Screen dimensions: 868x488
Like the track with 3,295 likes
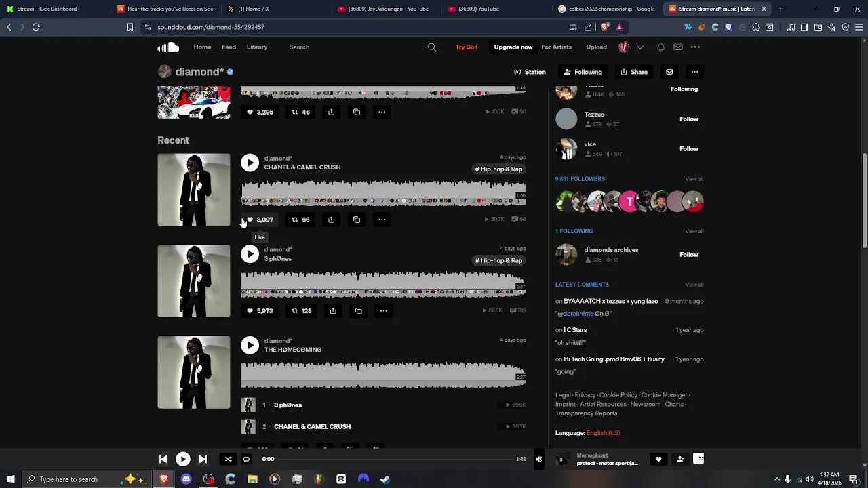(260, 112)
